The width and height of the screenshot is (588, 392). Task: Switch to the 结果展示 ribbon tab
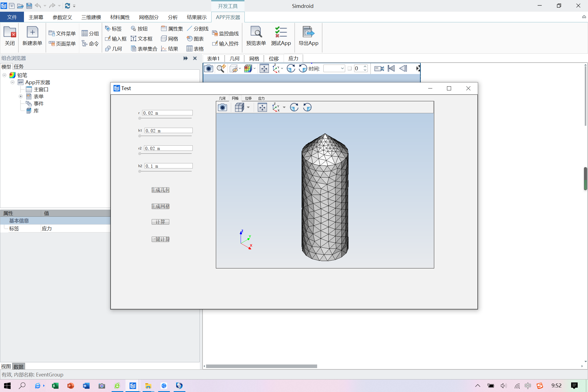[197, 17]
